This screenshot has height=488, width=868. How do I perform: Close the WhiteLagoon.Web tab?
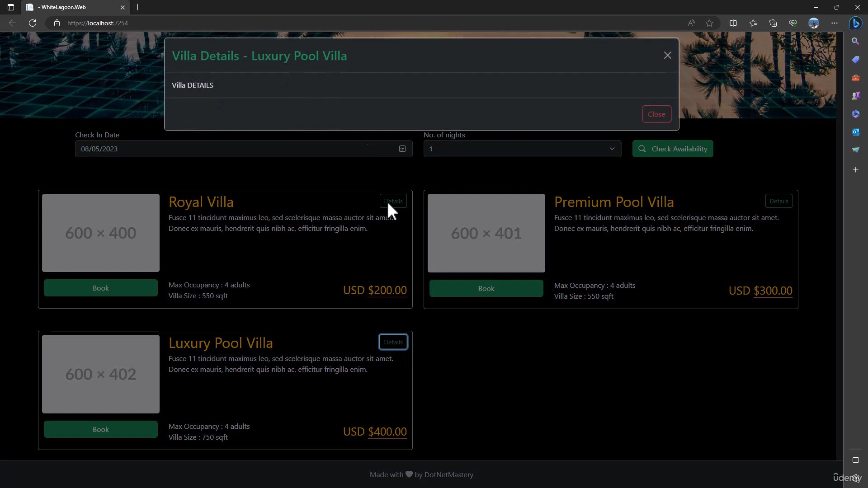tap(123, 7)
